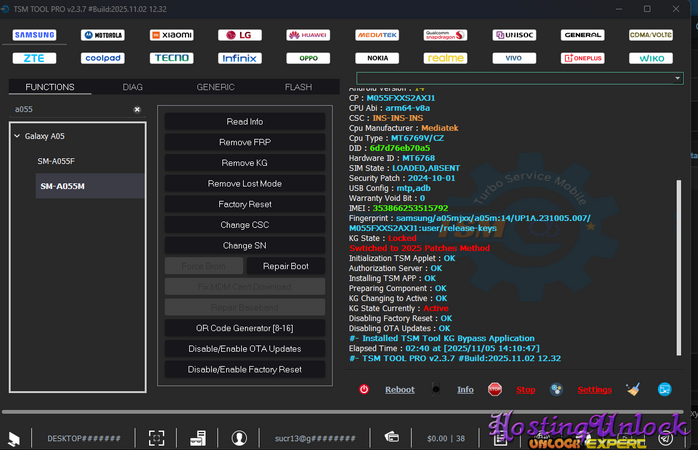Image resolution: width=698 pixels, height=450 pixels.
Task: Clear the a055 model search field
Action: (137, 109)
